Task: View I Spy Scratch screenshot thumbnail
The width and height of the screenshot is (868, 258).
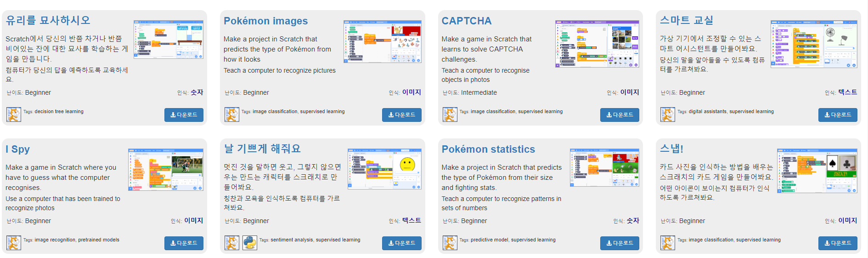Action: tap(166, 170)
